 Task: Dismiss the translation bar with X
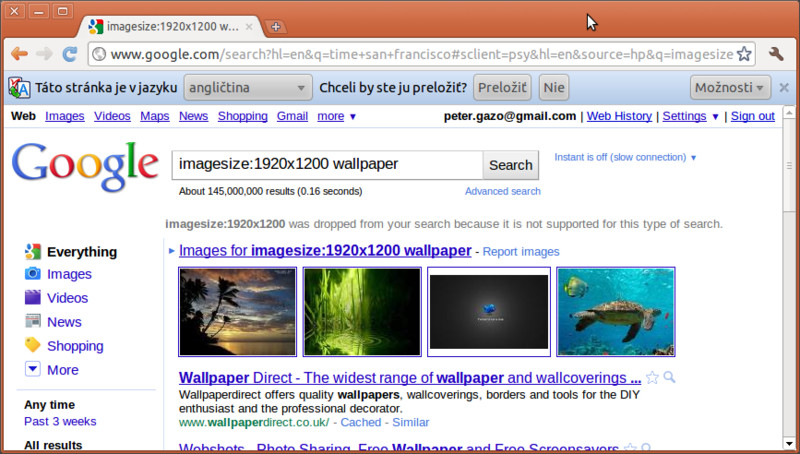coord(784,88)
